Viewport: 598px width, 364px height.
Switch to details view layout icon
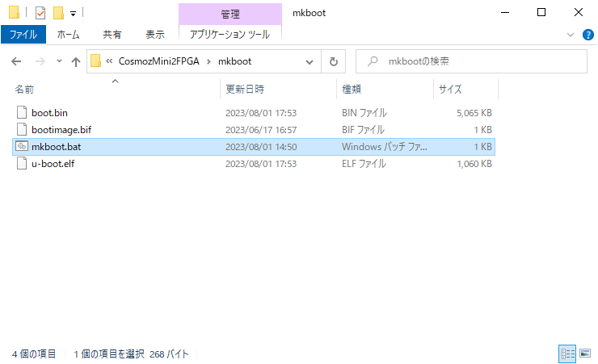[566, 354]
